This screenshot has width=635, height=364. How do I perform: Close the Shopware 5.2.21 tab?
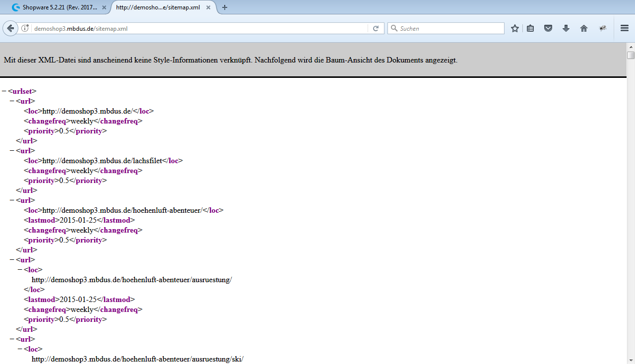pyautogui.click(x=104, y=7)
